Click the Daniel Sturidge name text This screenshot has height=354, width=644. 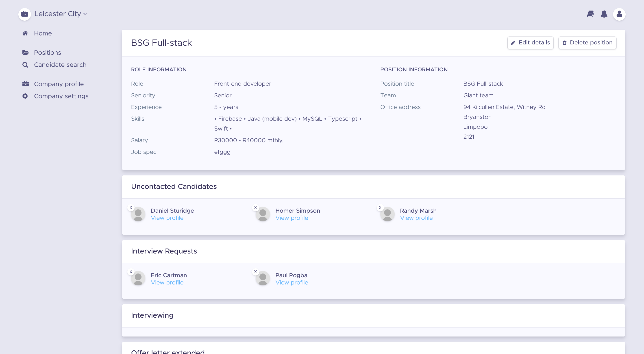(172, 211)
